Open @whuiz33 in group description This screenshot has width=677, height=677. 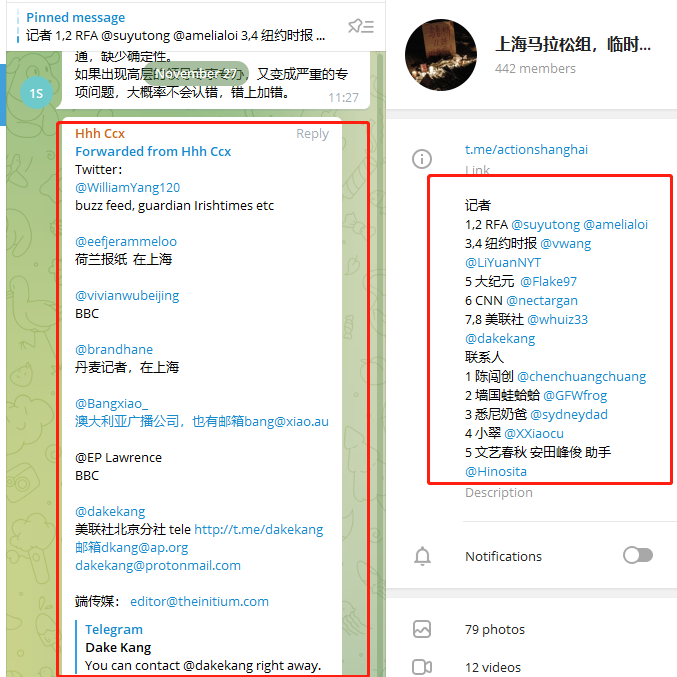557,320
